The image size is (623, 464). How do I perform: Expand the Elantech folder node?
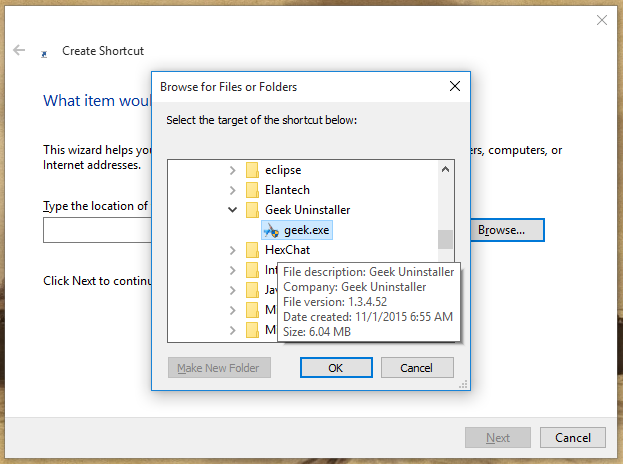[233, 190]
